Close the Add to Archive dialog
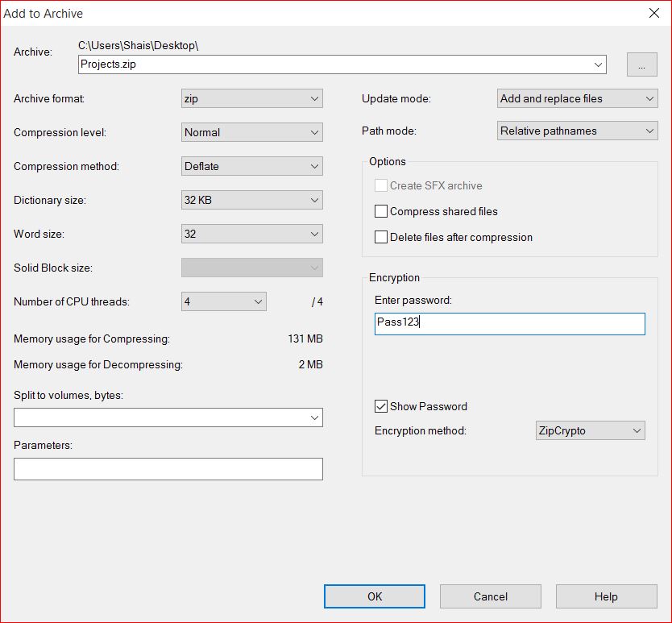 [654, 13]
